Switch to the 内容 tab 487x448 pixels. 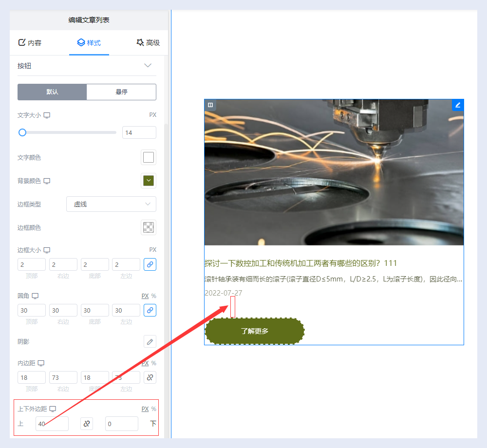30,43
